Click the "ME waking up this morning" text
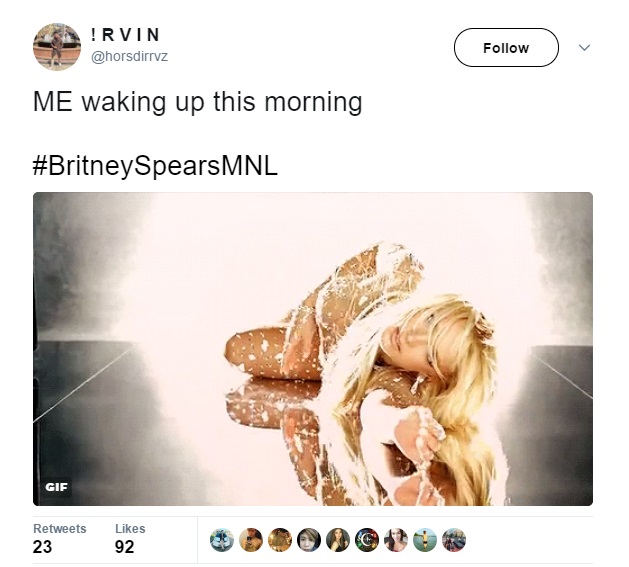 pyautogui.click(x=198, y=102)
